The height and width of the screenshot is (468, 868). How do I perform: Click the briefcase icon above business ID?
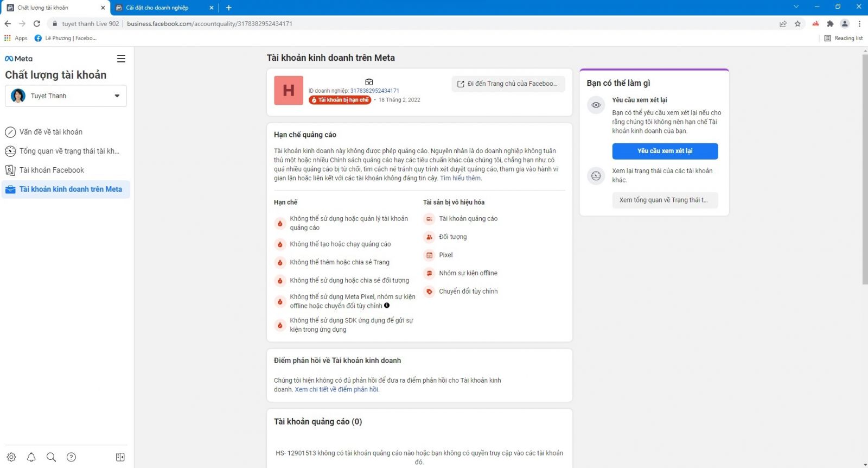[369, 82]
